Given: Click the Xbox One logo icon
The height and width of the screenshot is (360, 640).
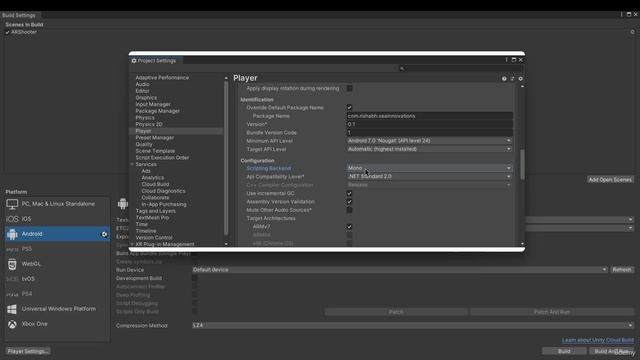Looking at the screenshot, I should point(12,324).
